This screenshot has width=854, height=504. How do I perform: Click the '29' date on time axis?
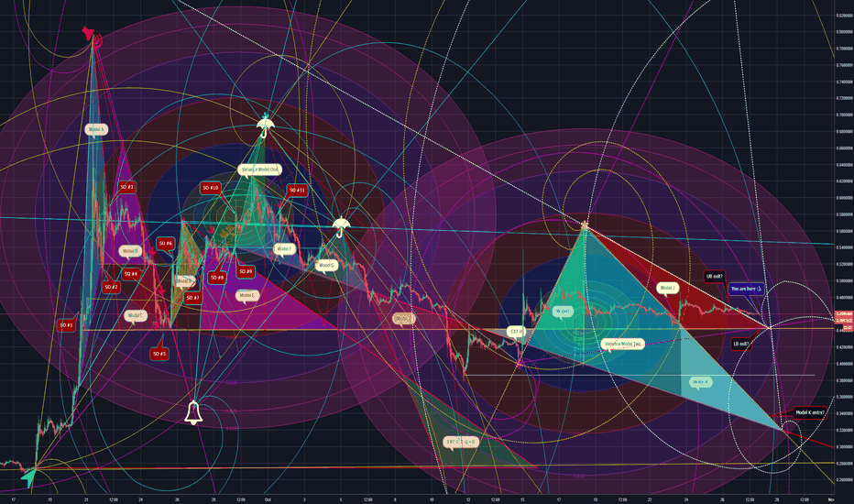click(777, 499)
